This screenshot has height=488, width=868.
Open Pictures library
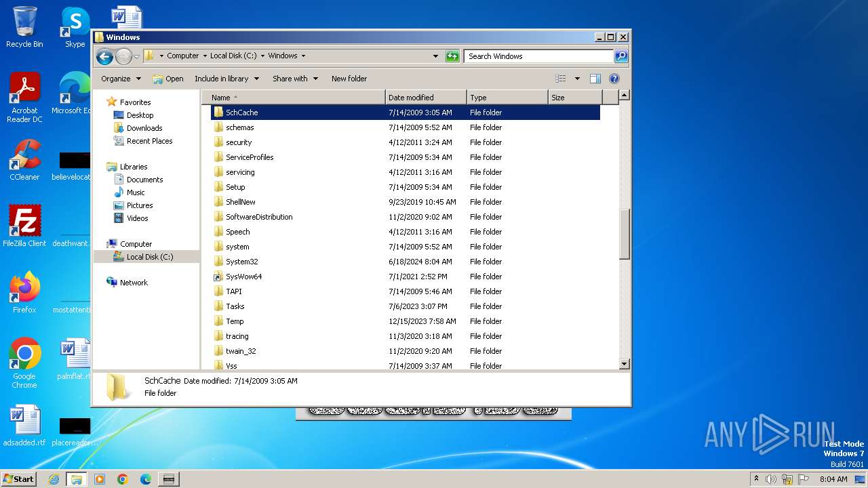coord(140,205)
